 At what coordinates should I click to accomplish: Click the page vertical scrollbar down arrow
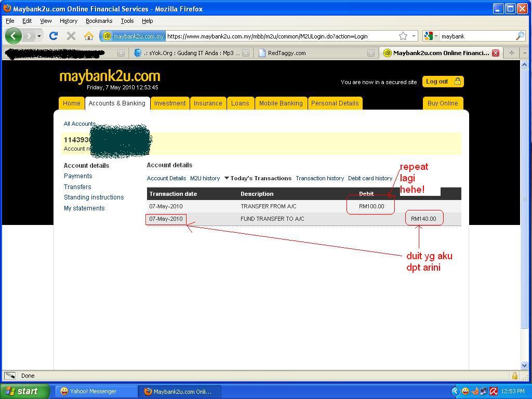coord(524,365)
